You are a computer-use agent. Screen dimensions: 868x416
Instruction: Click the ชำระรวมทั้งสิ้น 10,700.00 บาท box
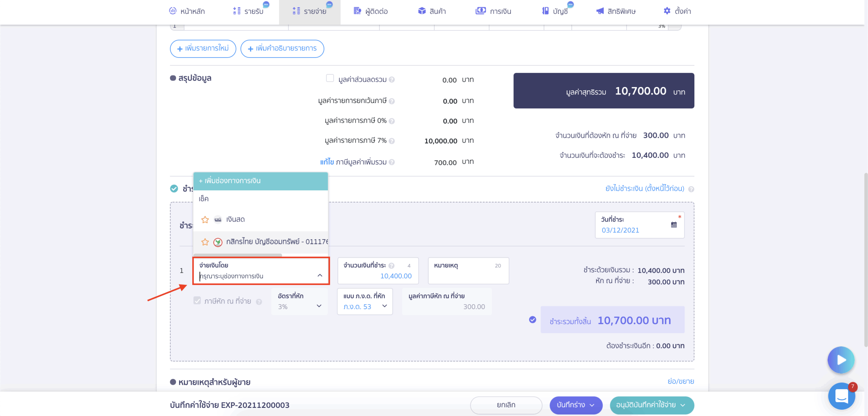tap(612, 320)
